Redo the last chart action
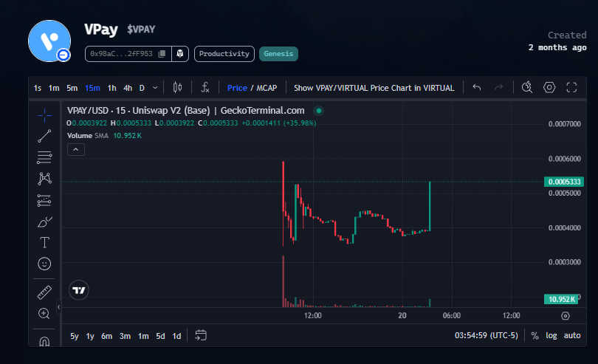 click(498, 88)
